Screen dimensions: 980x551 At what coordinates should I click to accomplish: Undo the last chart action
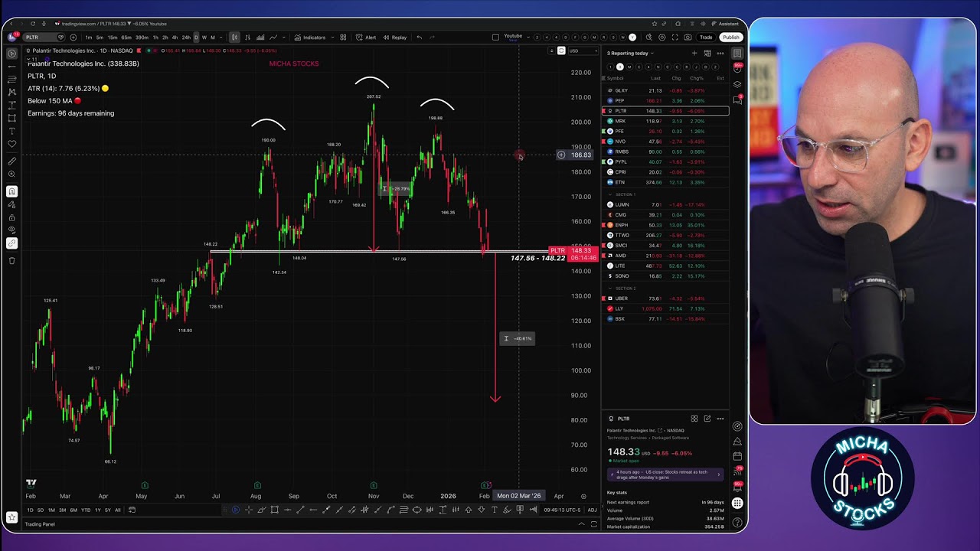click(x=419, y=37)
